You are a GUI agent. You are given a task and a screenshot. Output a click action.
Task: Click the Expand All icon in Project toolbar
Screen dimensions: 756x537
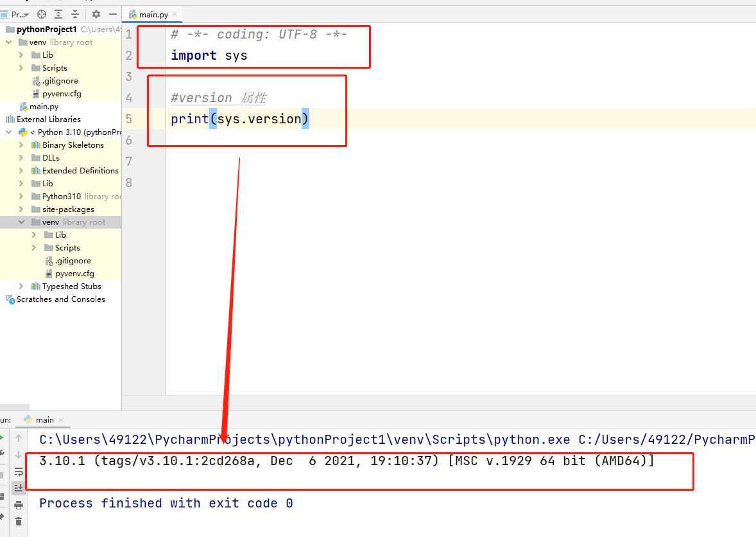click(x=58, y=15)
